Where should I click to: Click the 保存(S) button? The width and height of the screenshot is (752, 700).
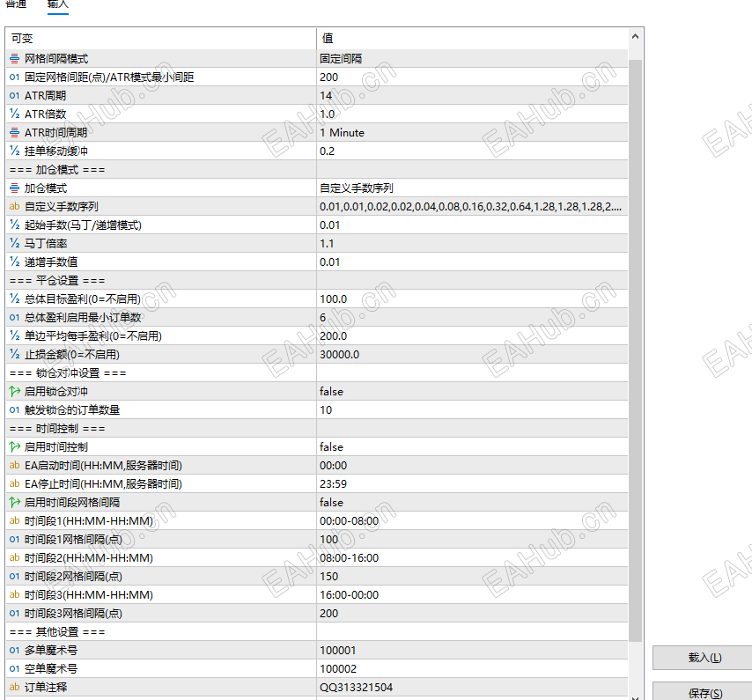[704, 693]
